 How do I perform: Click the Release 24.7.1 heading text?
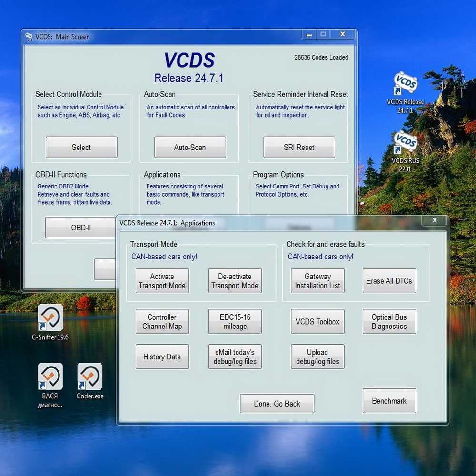tap(189, 78)
